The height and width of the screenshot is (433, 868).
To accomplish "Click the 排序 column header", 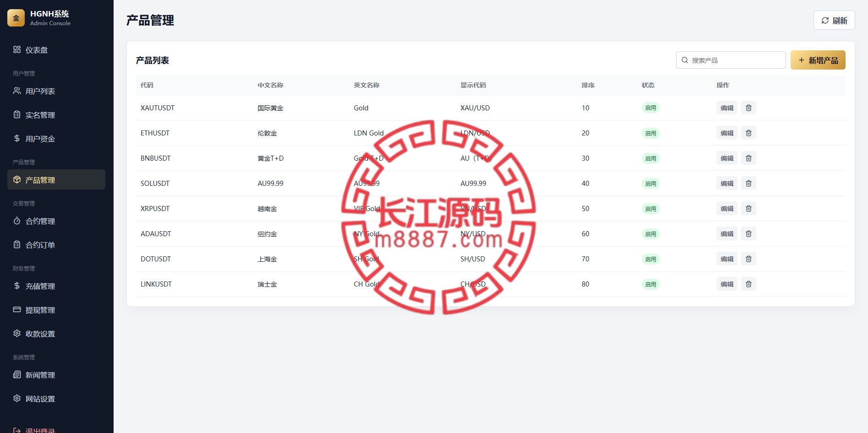I will click(588, 85).
